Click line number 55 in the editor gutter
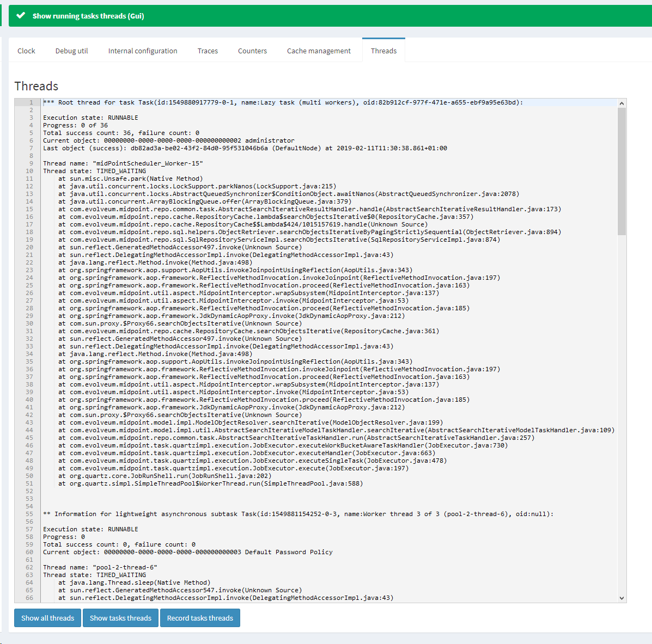The width and height of the screenshot is (652, 644). point(29,514)
